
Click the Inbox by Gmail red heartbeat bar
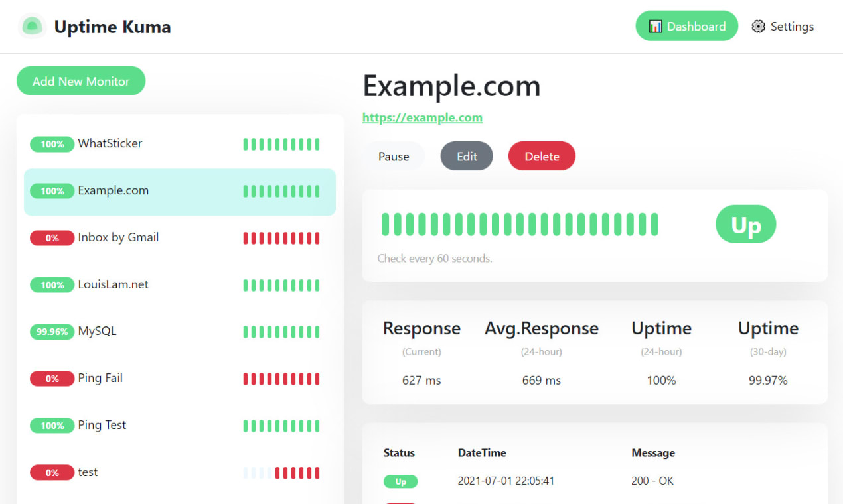point(281,238)
